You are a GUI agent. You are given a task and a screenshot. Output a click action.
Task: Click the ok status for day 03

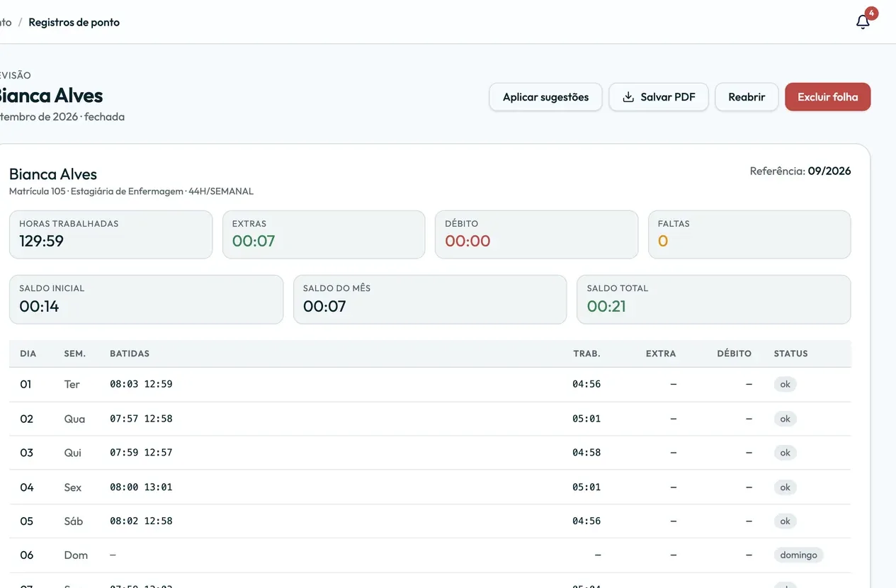tap(785, 453)
